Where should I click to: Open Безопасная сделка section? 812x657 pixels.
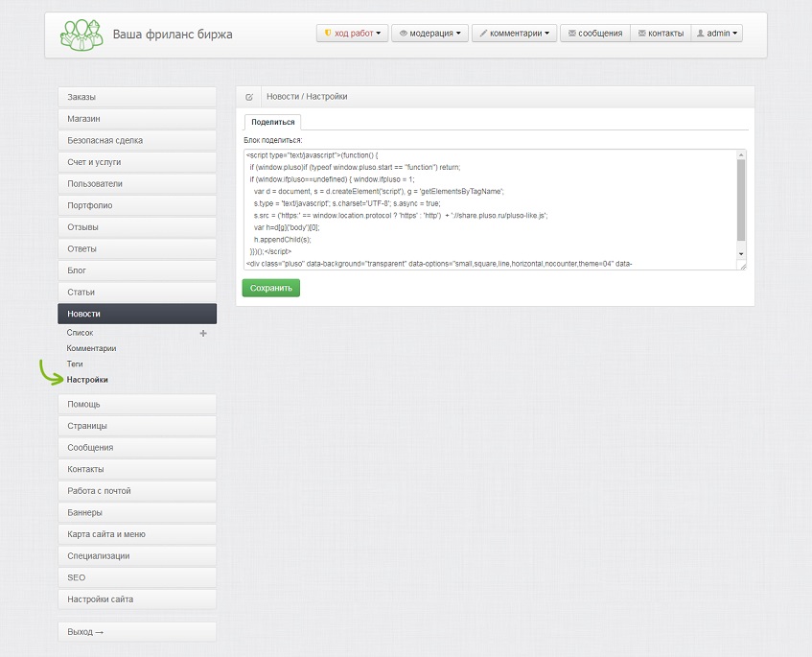pyautogui.click(x=137, y=140)
